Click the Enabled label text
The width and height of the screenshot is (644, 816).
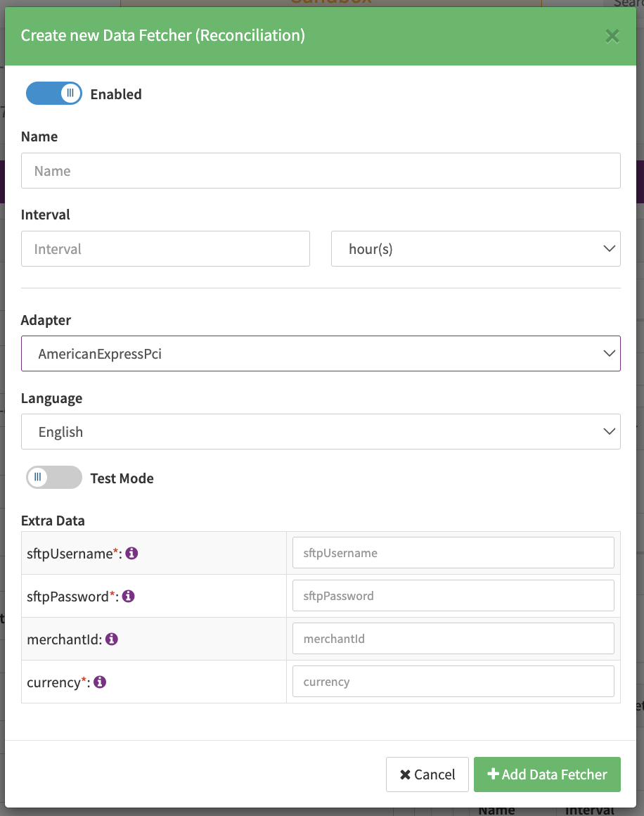pyautogui.click(x=116, y=94)
